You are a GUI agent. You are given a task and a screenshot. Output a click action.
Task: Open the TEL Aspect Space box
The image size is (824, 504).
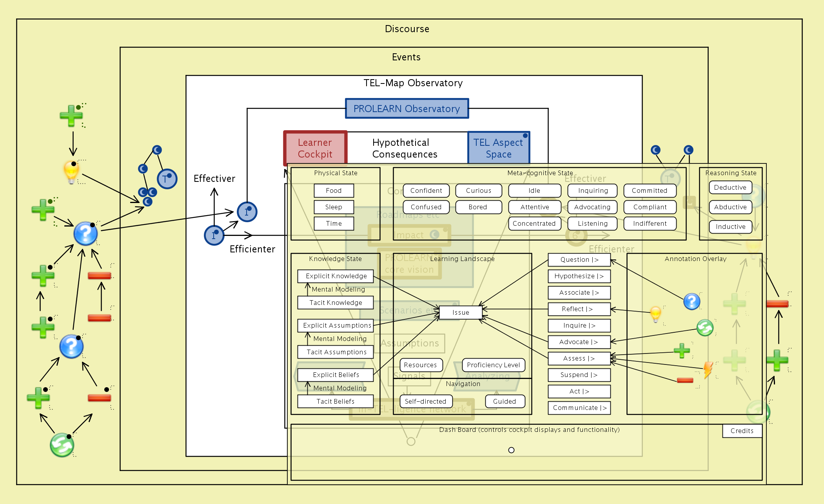point(498,148)
